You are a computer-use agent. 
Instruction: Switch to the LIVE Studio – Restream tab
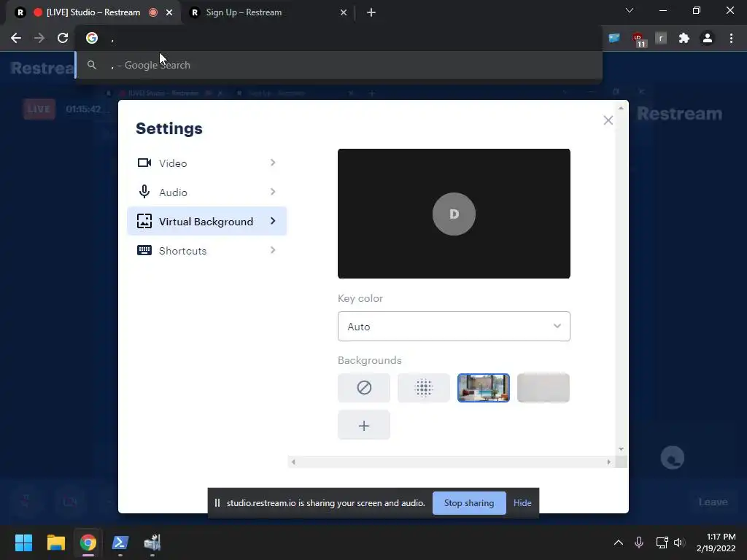point(93,12)
